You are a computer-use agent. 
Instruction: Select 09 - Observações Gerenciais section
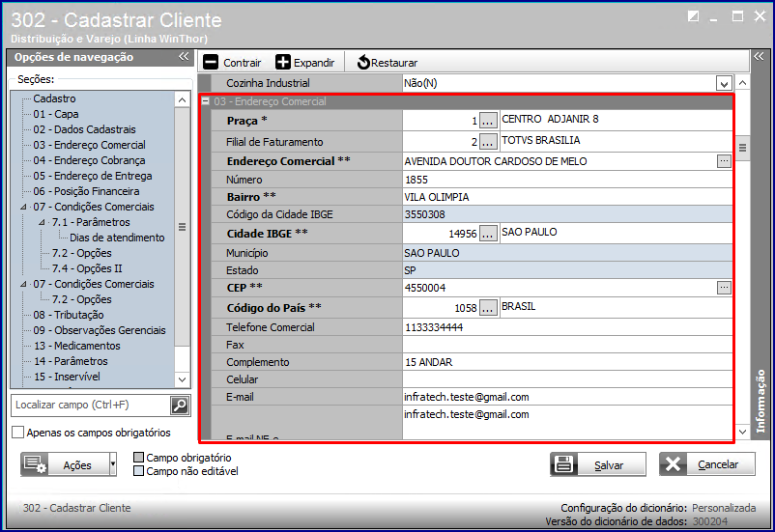[x=100, y=330]
